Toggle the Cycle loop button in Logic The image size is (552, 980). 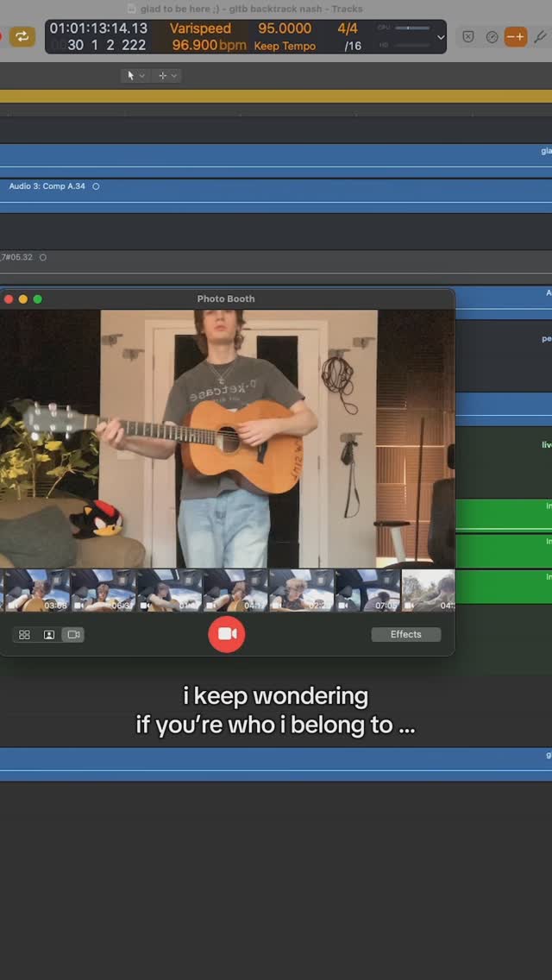click(x=22, y=36)
